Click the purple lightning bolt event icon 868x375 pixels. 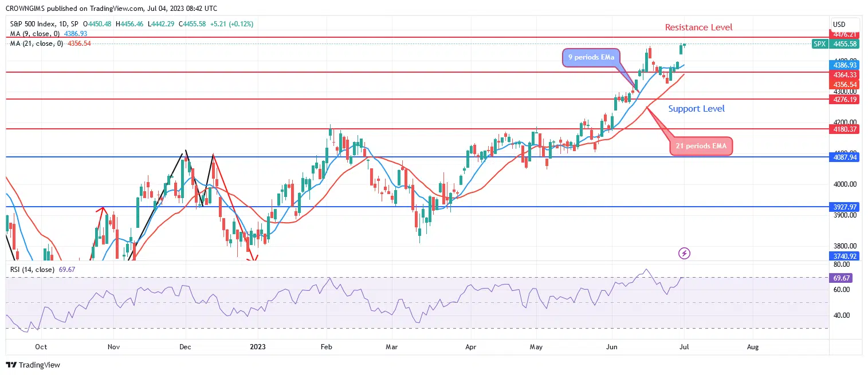[x=684, y=252]
